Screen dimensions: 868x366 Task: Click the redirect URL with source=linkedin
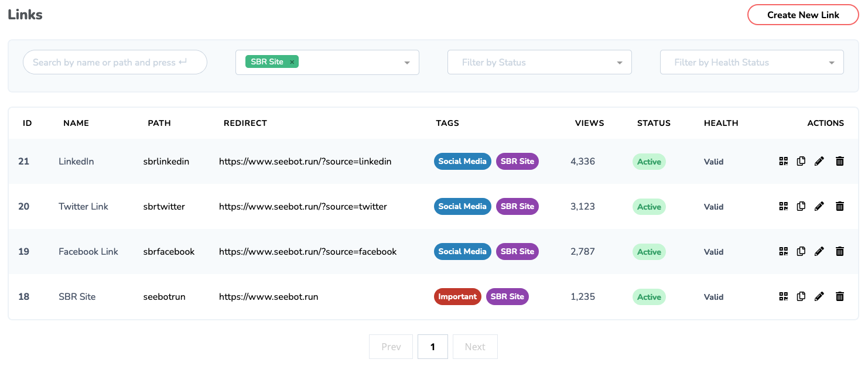pos(305,161)
